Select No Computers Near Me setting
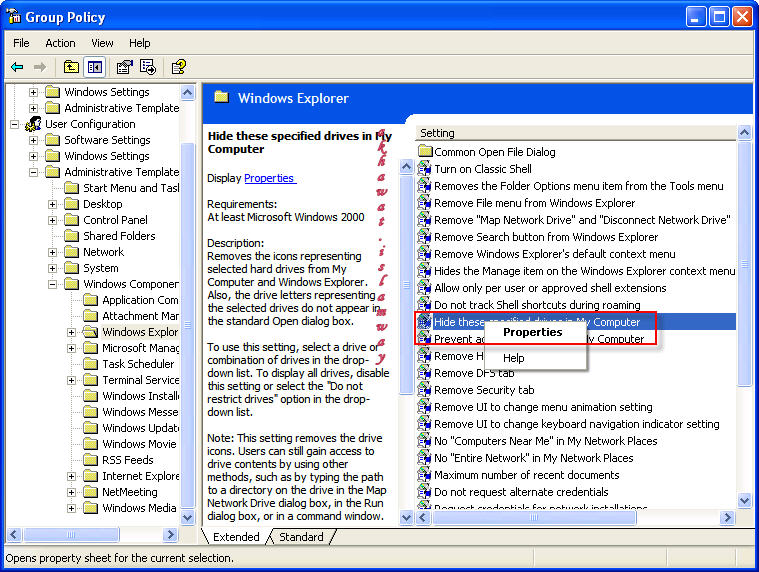 tap(546, 441)
